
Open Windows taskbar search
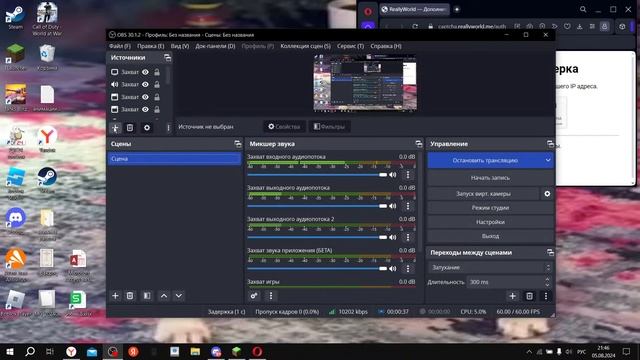coord(30,351)
